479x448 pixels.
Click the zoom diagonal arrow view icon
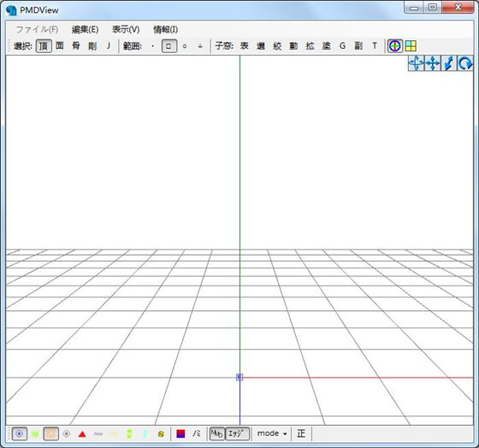point(449,63)
